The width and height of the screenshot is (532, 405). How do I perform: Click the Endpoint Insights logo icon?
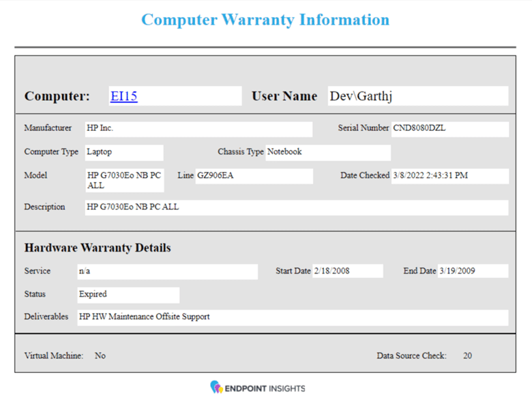point(216,387)
